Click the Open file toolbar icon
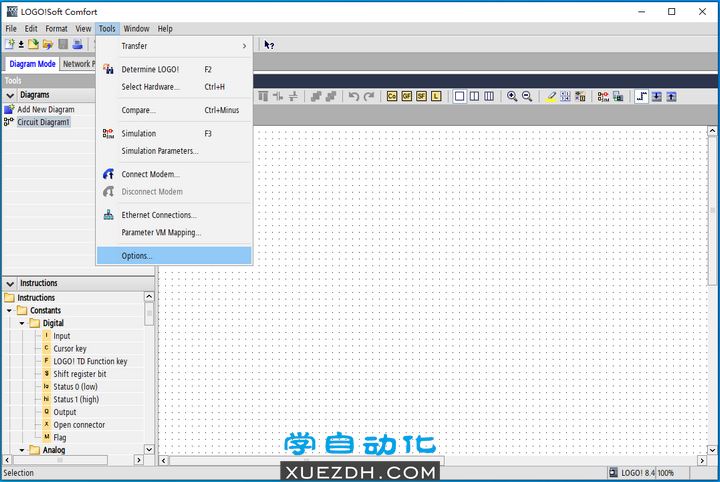 pyautogui.click(x=33, y=45)
